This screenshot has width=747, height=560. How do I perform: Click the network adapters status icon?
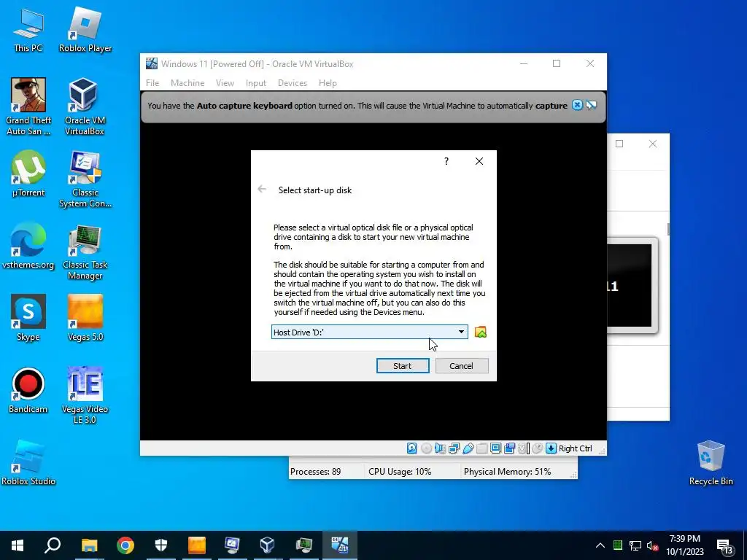(454, 448)
